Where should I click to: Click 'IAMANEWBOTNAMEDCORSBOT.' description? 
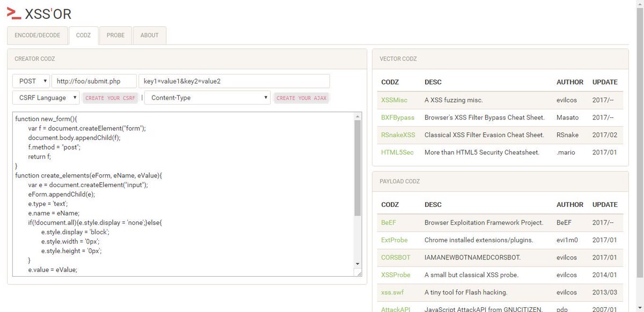point(472,257)
